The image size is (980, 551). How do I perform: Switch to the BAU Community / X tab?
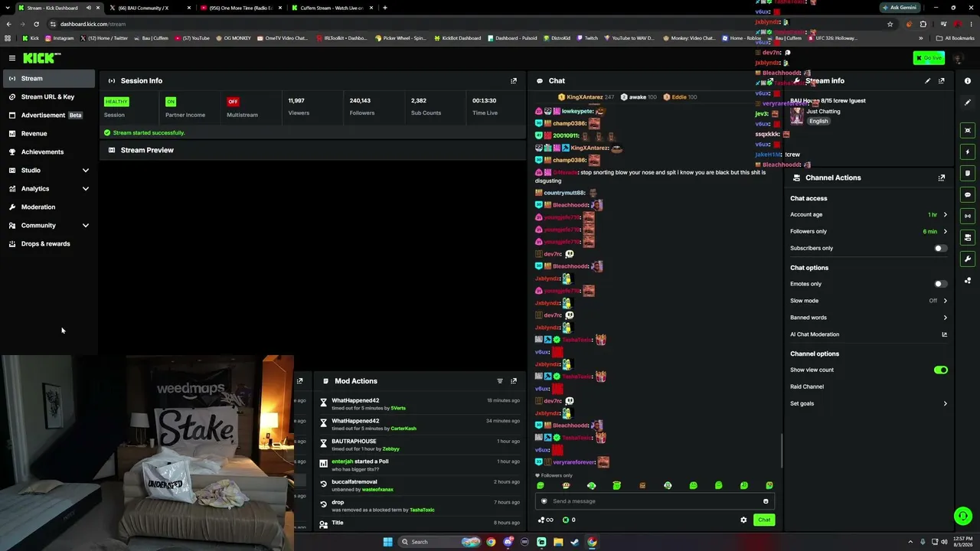pyautogui.click(x=149, y=8)
